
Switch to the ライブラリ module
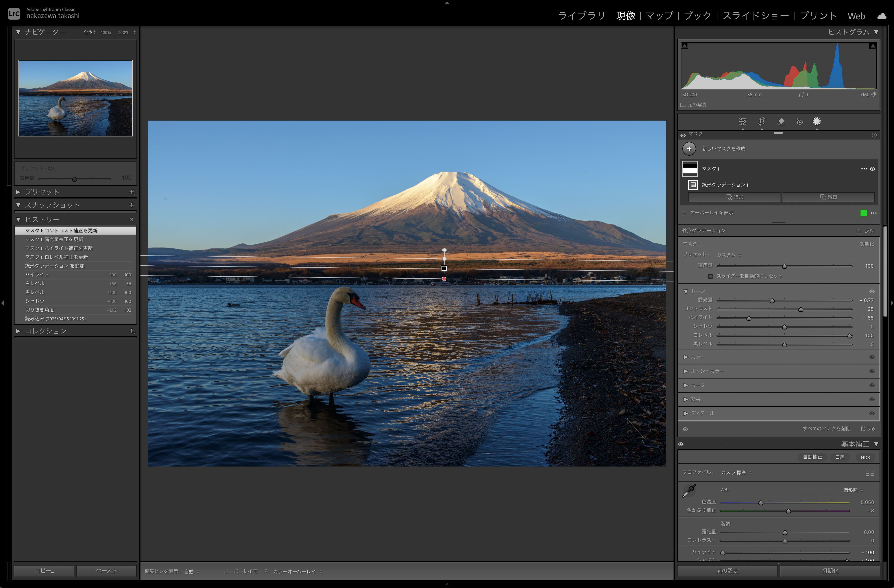click(582, 16)
